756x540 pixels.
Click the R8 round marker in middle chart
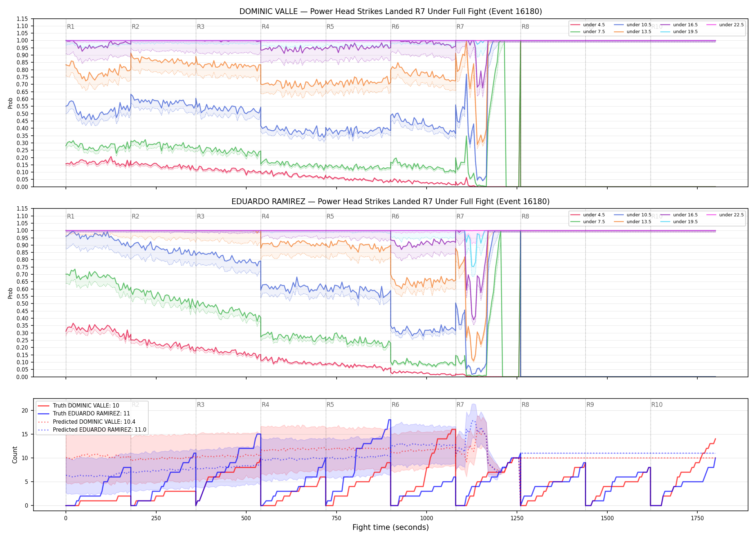(525, 216)
